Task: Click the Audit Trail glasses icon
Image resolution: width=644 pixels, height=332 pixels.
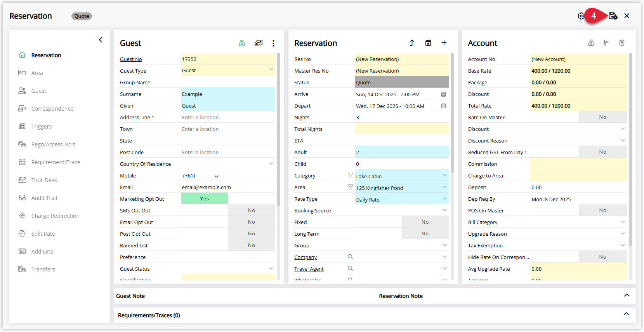Action: 22,198
